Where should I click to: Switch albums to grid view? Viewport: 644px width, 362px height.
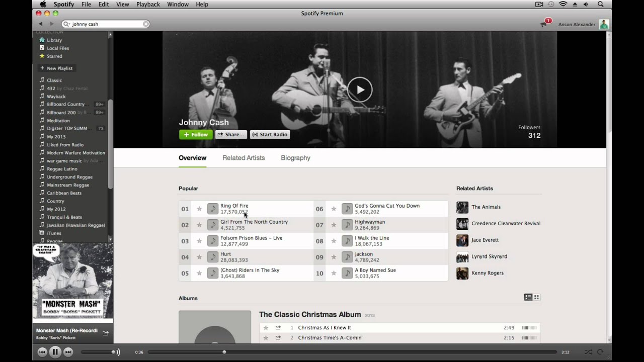click(x=536, y=297)
